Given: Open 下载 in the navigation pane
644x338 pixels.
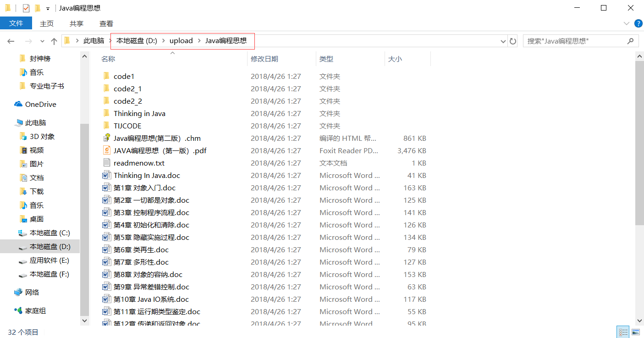Looking at the screenshot, I should click(37, 191).
